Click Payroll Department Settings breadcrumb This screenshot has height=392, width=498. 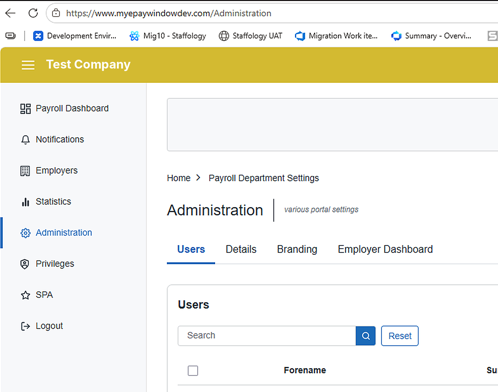tap(264, 178)
